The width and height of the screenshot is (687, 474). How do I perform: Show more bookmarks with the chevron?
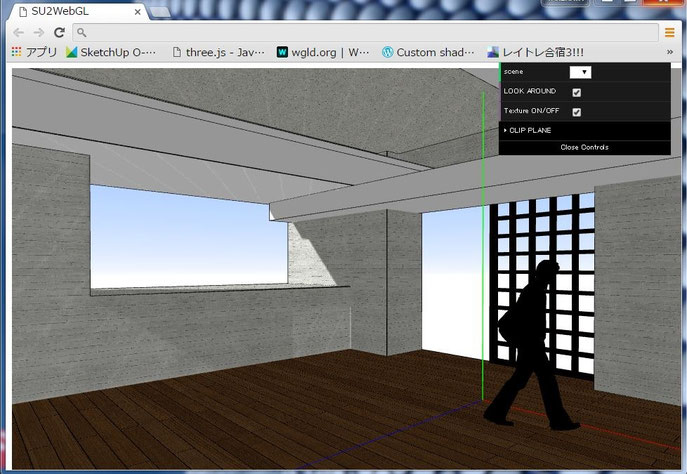click(670, 52)
